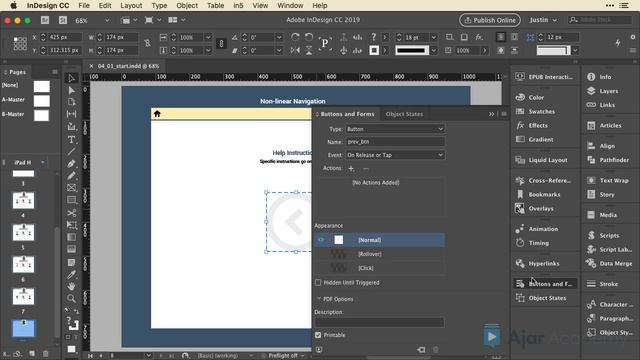
Task: Click the Publish Online button
Action: click(490, 20)
